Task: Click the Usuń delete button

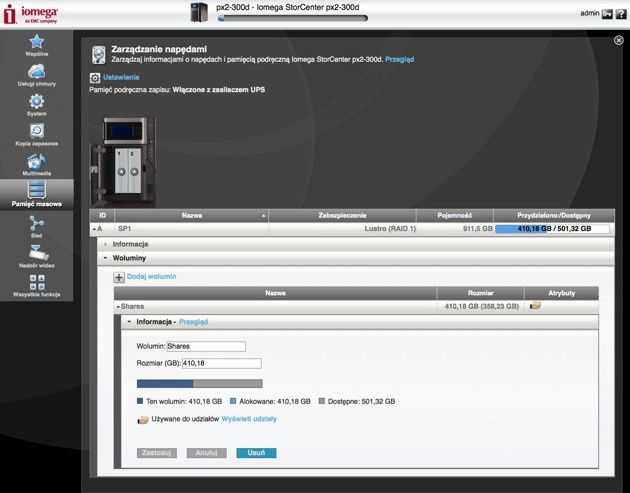Action: (x=256, y=453)
